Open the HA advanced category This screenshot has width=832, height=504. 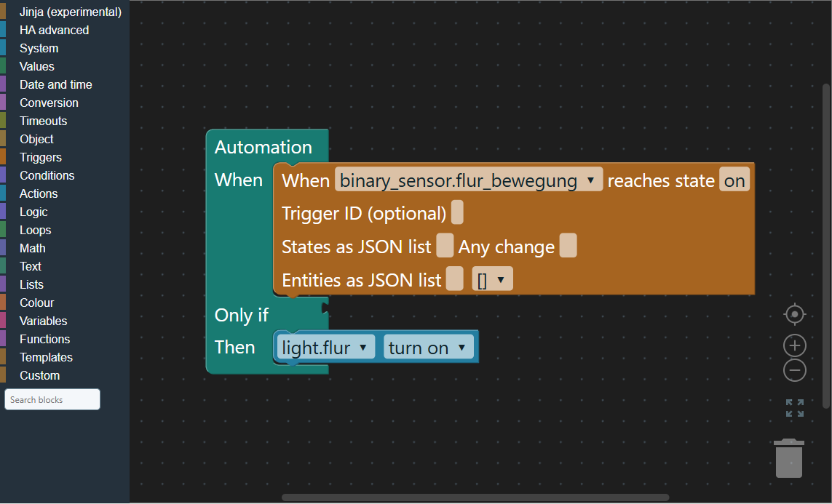[65, 31]
